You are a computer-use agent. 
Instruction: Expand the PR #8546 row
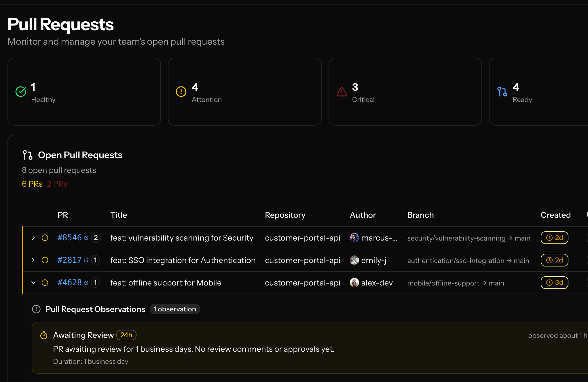[x=33, y=238]
